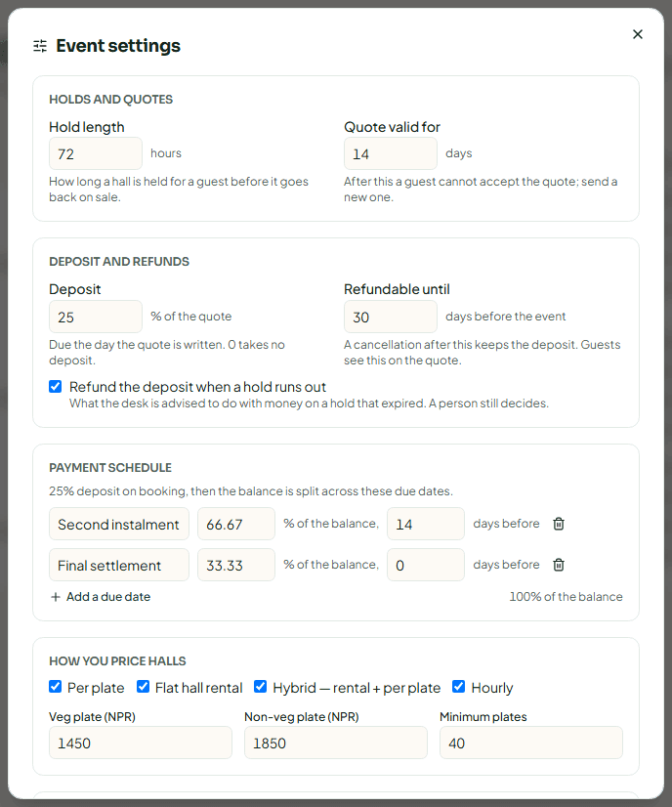This screenshot has width=672, height=807.
Task: Click the PAYMENT SCHEDULE heading
Action: [x=110, y=468]
